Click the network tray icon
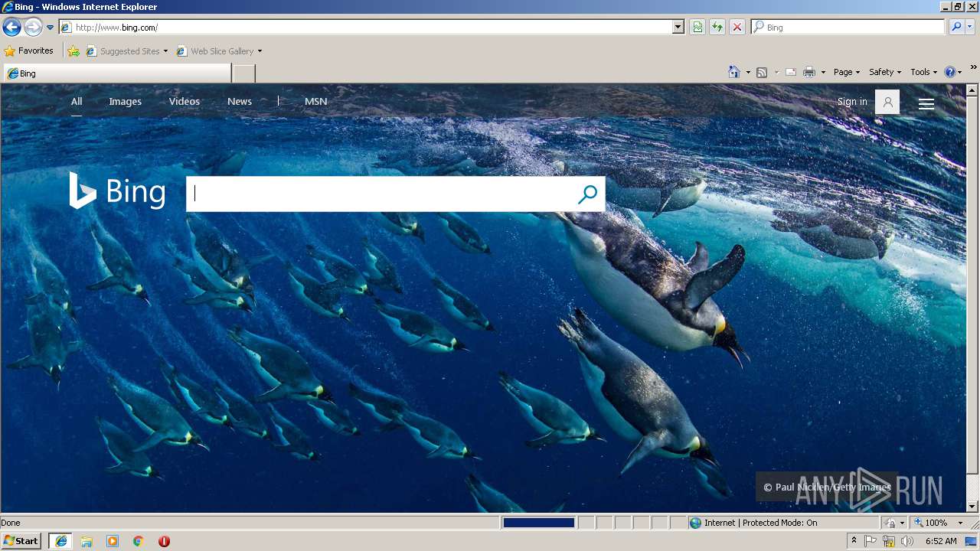Screen dimensions: 980x551 tap(889, 541)
